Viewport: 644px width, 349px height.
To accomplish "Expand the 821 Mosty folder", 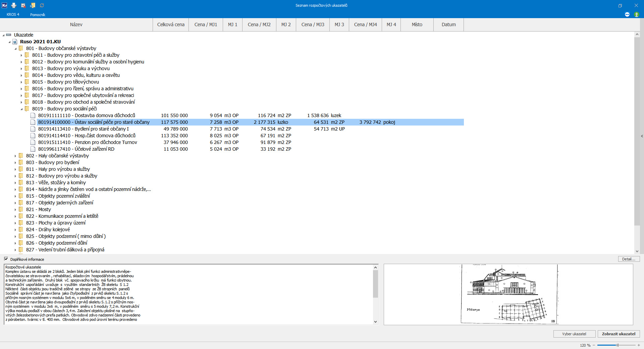I will (x=15, y=209).
